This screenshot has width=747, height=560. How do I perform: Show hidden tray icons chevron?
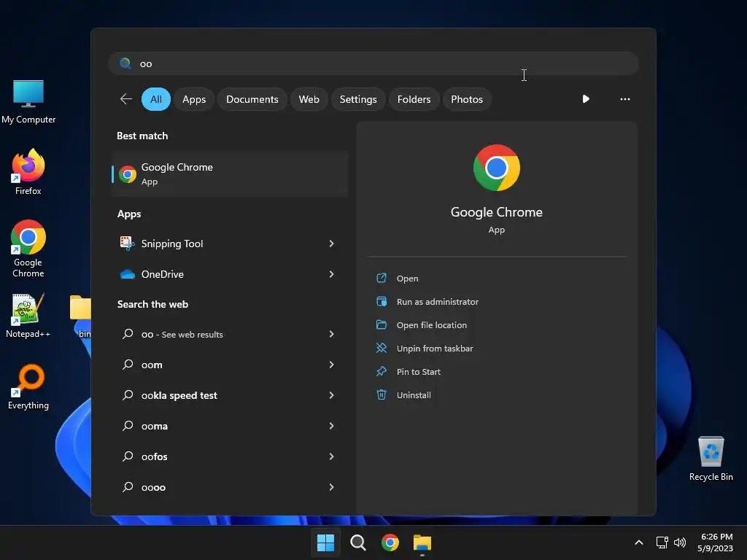639,542
